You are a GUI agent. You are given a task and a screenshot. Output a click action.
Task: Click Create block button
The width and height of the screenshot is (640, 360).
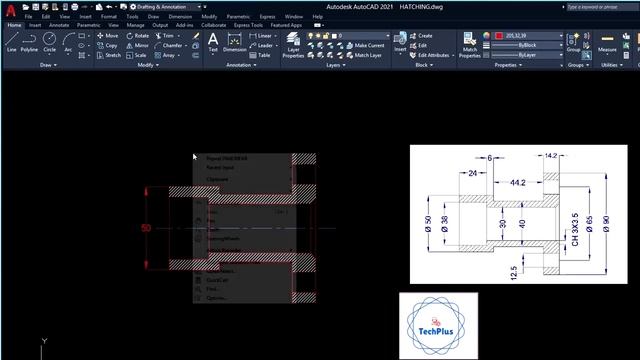(x=421, y=36)
